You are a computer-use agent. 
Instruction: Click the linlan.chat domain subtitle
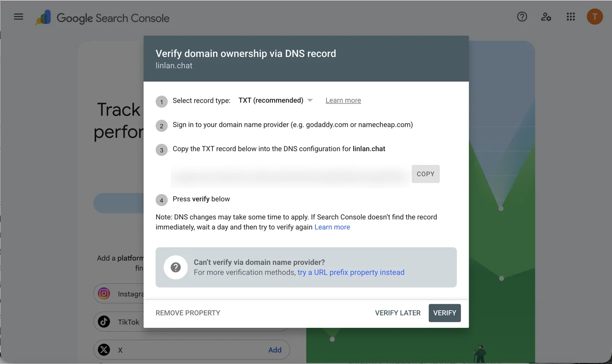[174, 66]
